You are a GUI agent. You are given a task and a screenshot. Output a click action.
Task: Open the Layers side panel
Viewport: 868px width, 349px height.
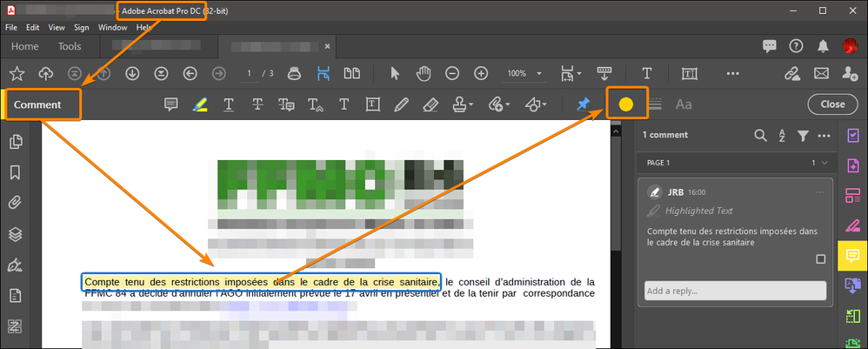tap(16, 234)
